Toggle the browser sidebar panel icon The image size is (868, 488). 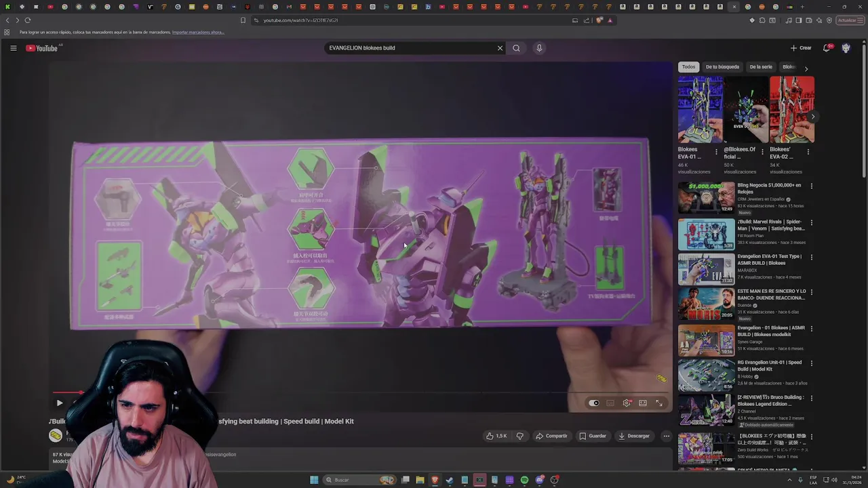(x=798, y=20)
